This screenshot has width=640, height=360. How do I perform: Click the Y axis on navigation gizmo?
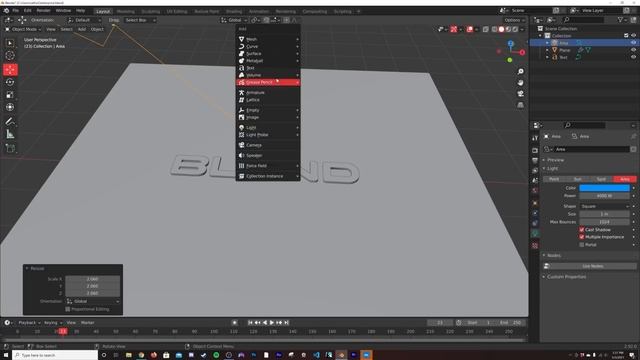point(509,60)
